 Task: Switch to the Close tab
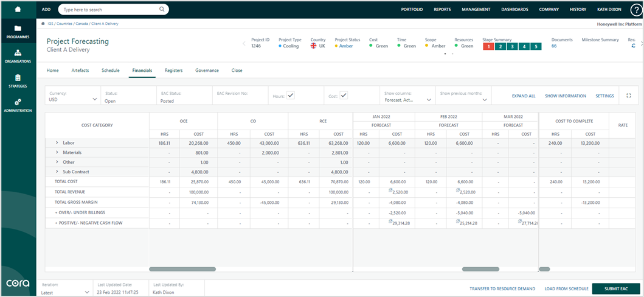click(x=237, y=70)
